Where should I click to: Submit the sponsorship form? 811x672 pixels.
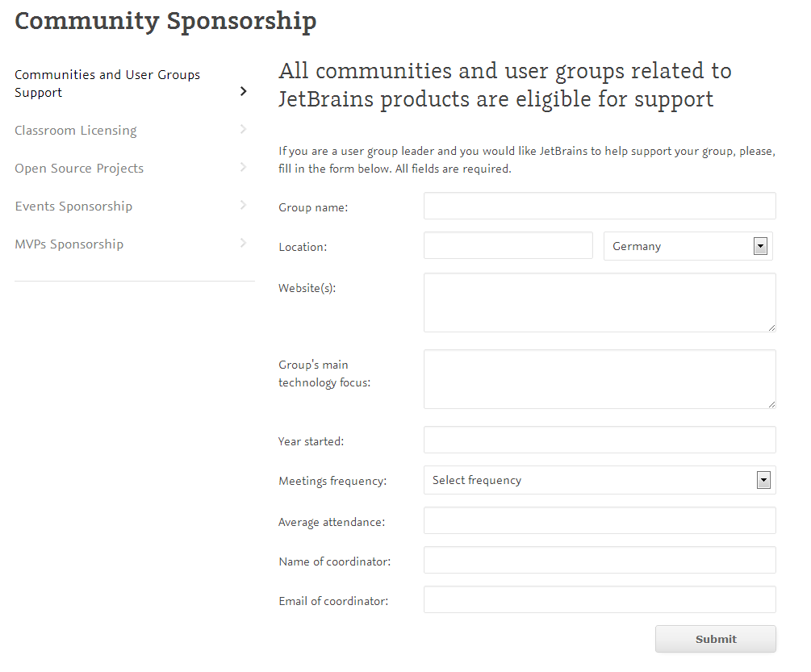click(x=715, y=639)
